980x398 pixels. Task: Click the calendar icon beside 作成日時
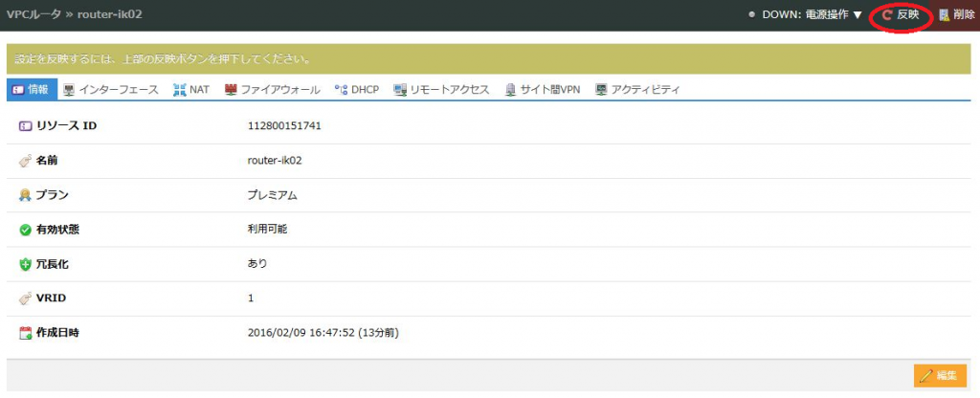[x=25, y=333]
